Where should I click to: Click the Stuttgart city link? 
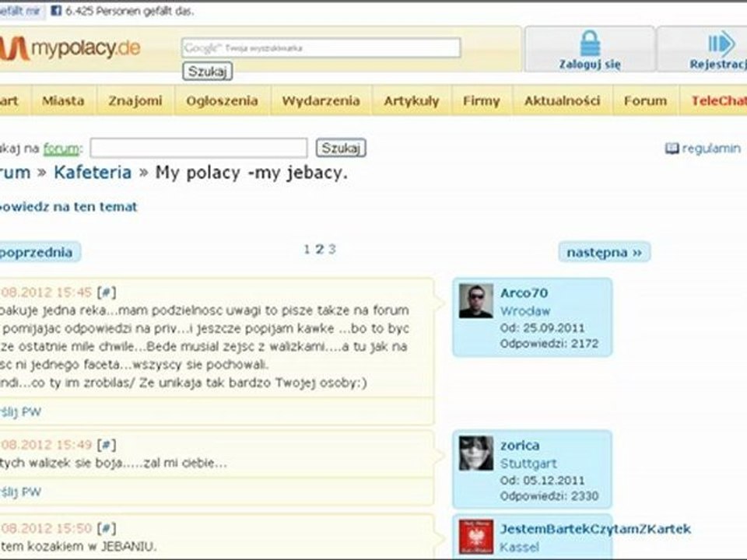[528, 464]
